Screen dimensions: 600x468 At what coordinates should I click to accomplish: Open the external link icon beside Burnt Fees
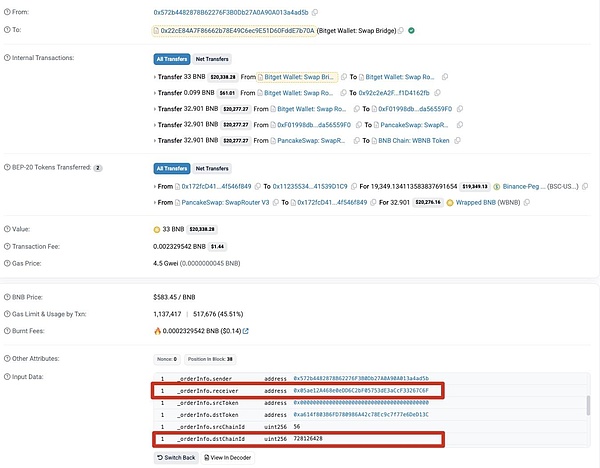click(x=246, y=331)
